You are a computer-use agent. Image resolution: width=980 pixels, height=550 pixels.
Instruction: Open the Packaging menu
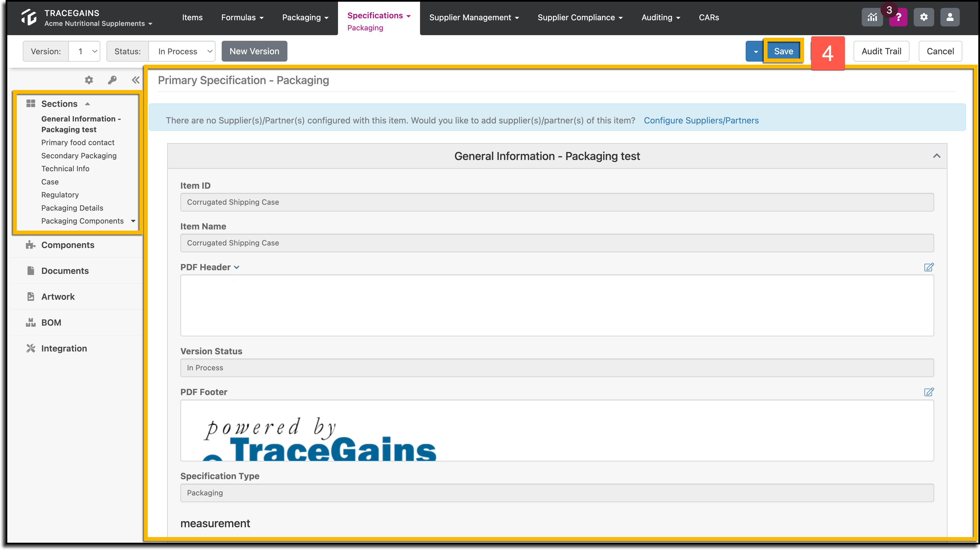click(305, 17)
